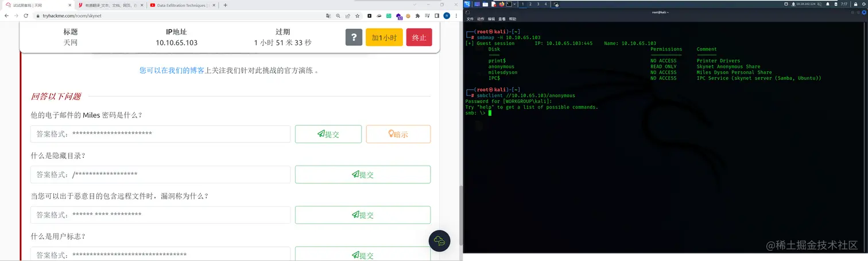The image size is (868, 261).
Task: Open the terminal 帮助 menu
Action: click(512, 19)
